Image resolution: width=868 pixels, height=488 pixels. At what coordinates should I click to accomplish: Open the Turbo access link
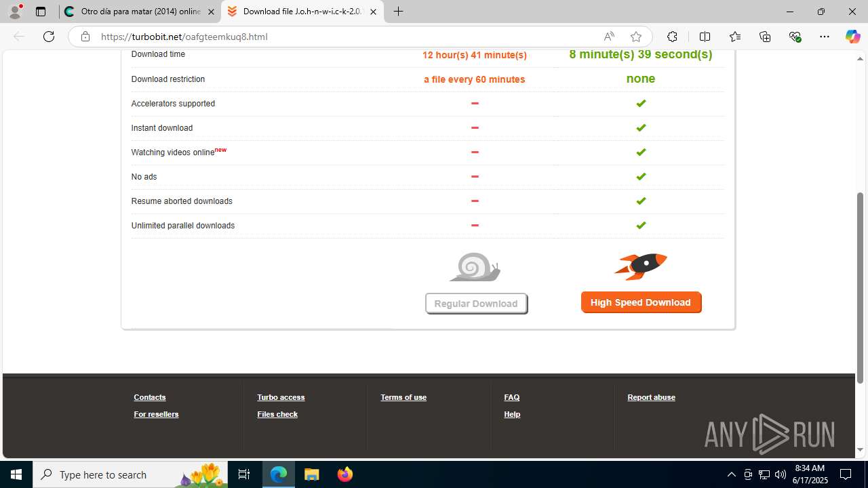(281, 397)
